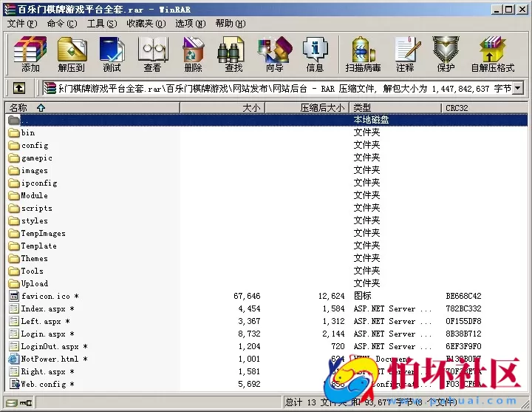Open the Favorites (收藏夹) menu

pos(146,24)
